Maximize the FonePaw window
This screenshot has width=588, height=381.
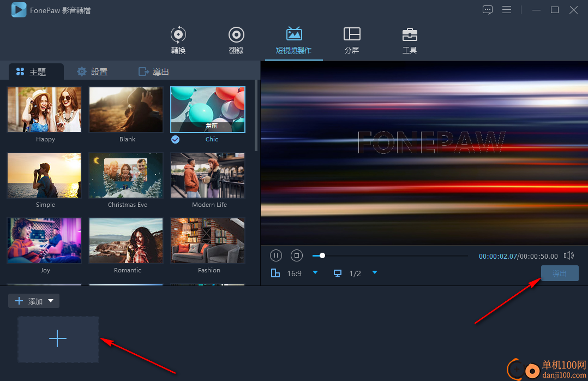[555, 10]
